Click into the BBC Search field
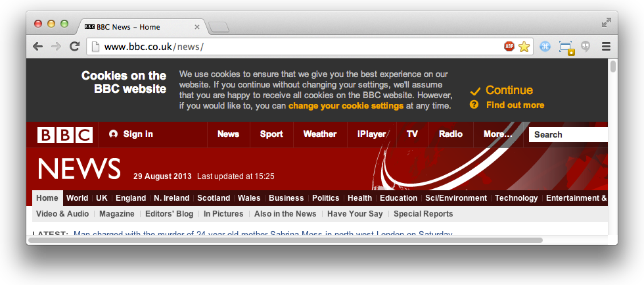The height and width of the screenshot is (285, 644). click(x=567, y=134)
